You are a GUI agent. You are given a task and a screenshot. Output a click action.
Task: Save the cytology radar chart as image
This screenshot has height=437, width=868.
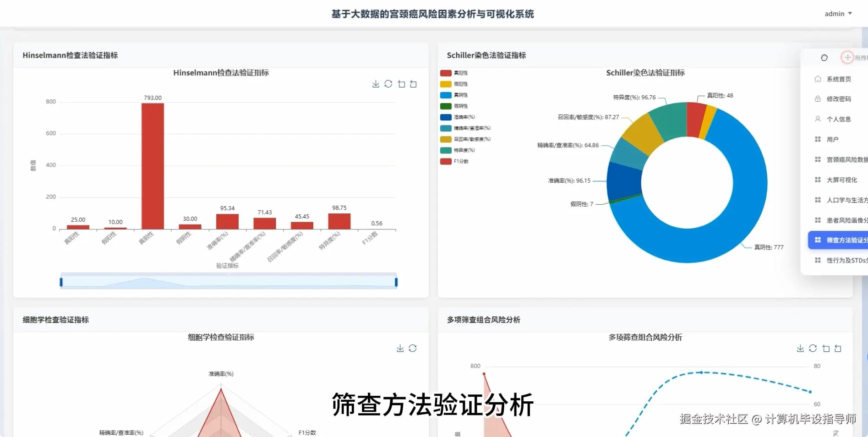(400, 348)
